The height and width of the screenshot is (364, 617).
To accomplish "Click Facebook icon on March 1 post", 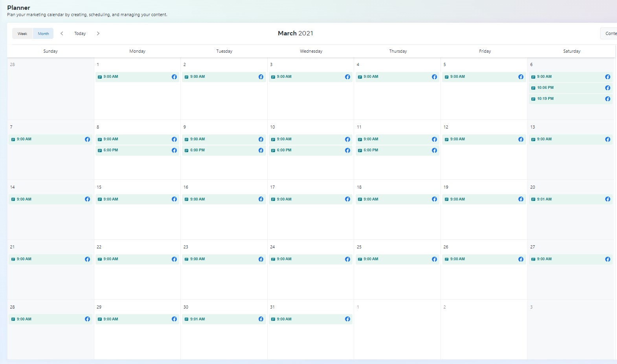I will 174,77.
